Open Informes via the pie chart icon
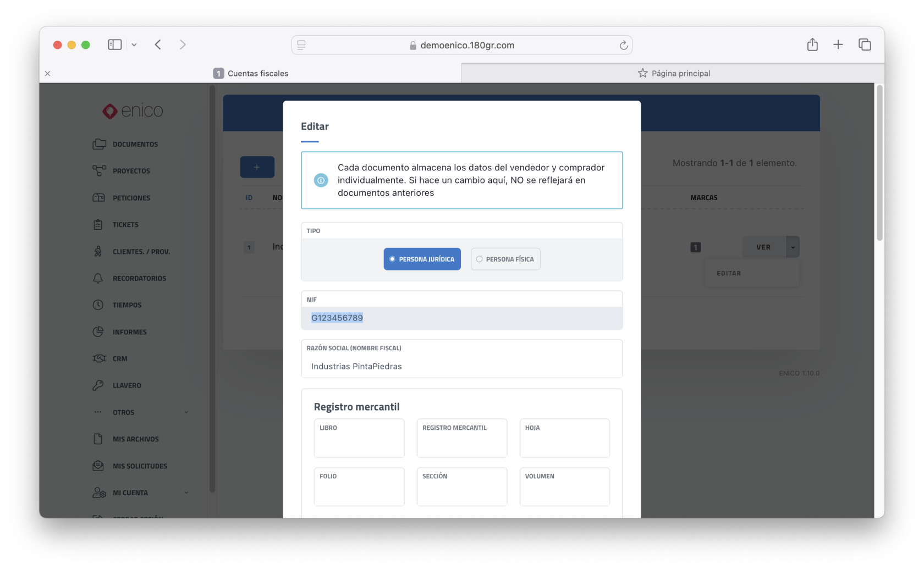 tap(98, 332)
